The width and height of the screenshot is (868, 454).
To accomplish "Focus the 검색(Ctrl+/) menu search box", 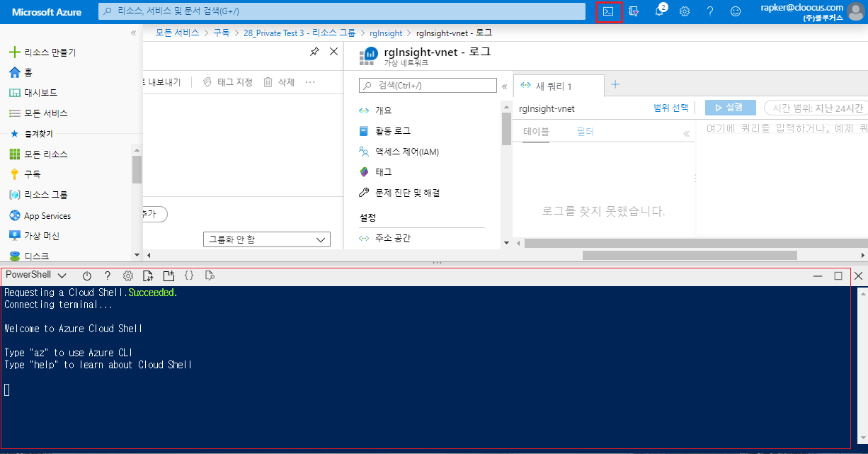I will (428, 85).
